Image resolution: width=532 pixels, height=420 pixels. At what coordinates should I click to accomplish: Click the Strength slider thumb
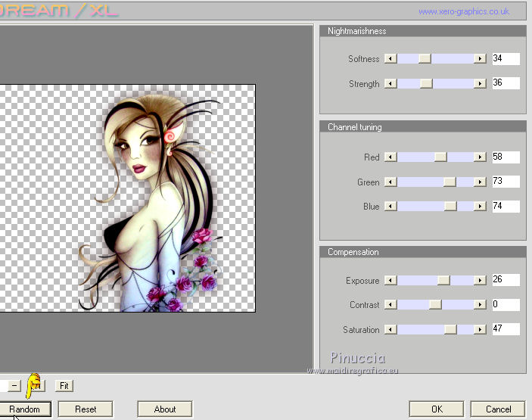(x=427, y=83)
